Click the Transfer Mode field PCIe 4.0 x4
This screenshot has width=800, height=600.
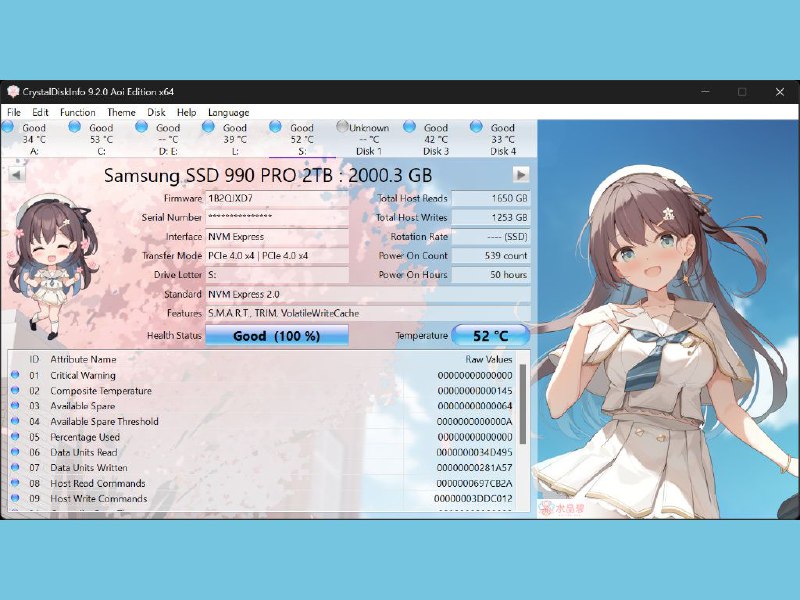click(277, 256)
